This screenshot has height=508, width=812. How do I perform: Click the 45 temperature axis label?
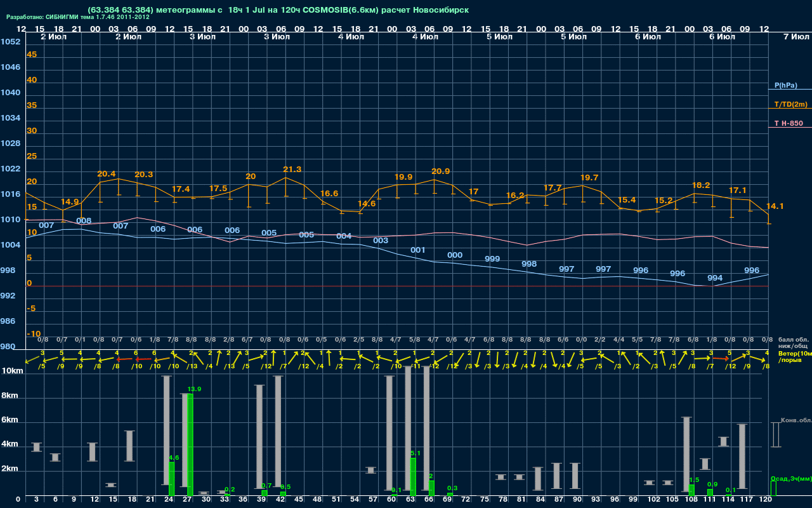pos(32,55)
